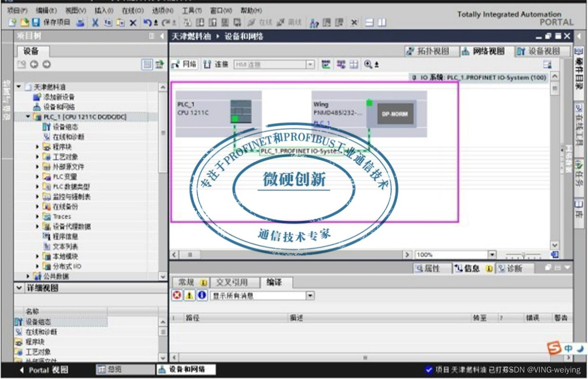Screen dimensions: 588x379
Task: Click the Save project disk icon
Action: (x=36, y=22)
